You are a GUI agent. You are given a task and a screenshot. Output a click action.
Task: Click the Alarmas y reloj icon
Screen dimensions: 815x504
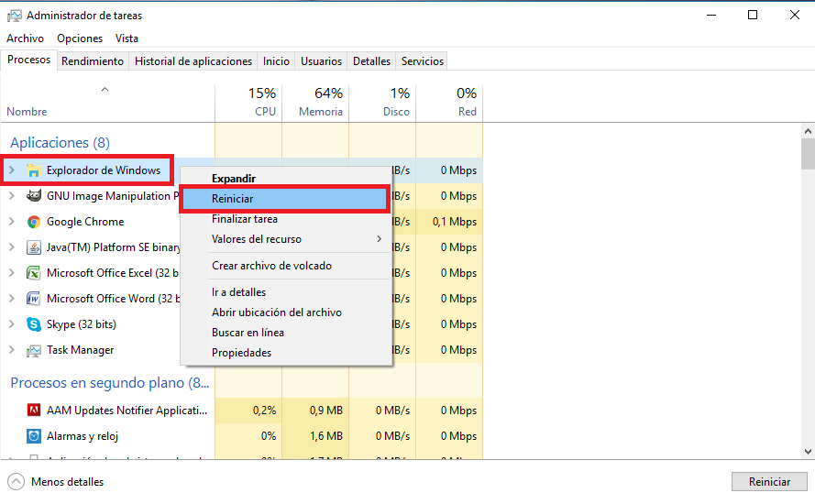(34, 436)
